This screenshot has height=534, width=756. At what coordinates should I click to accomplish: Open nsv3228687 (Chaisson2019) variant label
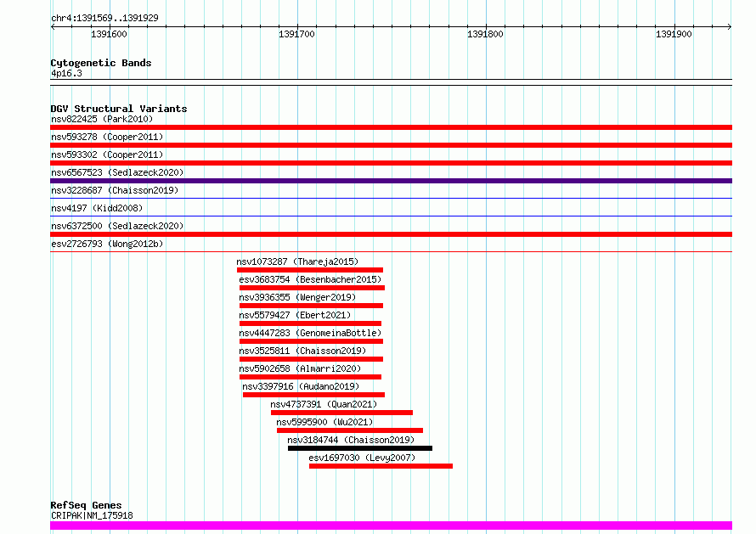click(x=115, y=190)
